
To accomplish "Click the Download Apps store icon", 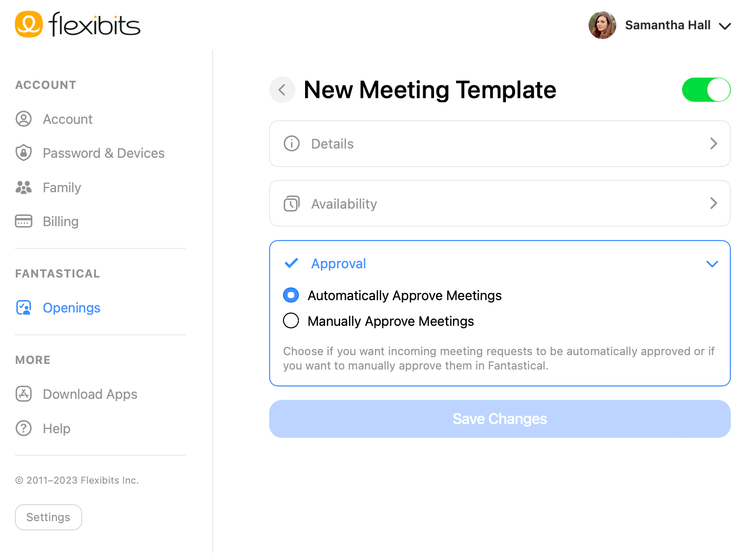I will (x=24, y=394).
